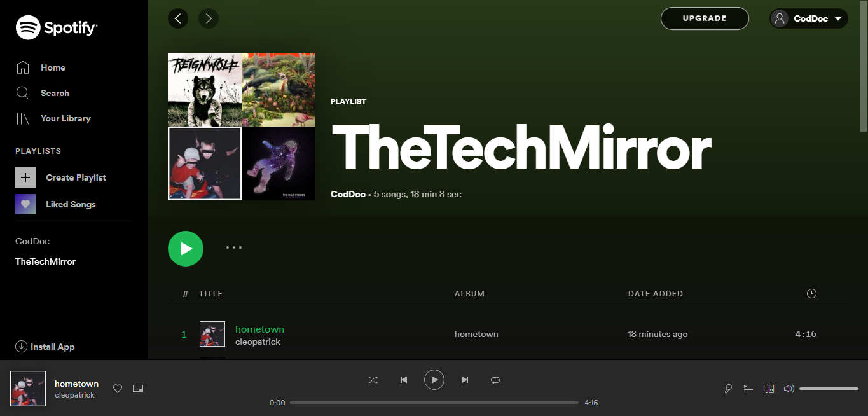Click the 4:16 duration in hometown row
The width and height of the screenshot is (868, 416).
click(806, 334)
